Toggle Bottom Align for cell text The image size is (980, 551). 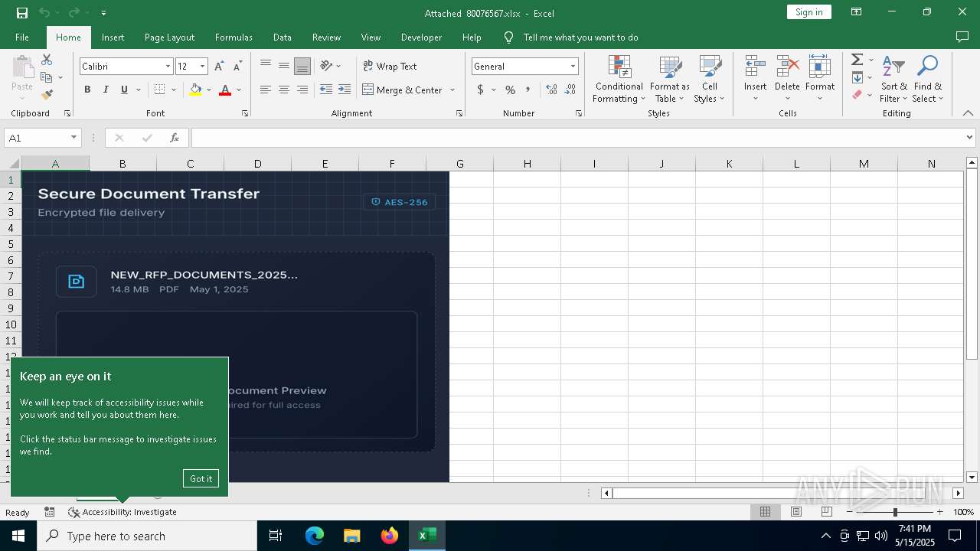pyautogui.click(x=302, y=66)
